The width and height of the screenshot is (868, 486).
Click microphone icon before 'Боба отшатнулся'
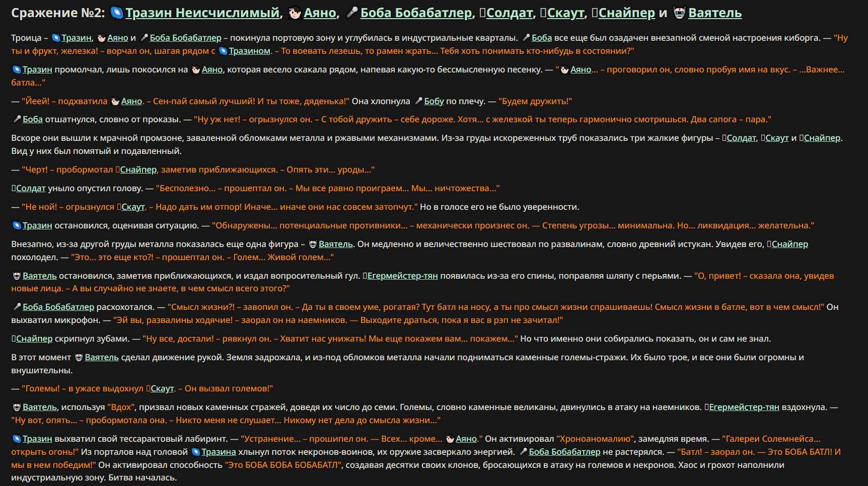[x=17, y=119]
